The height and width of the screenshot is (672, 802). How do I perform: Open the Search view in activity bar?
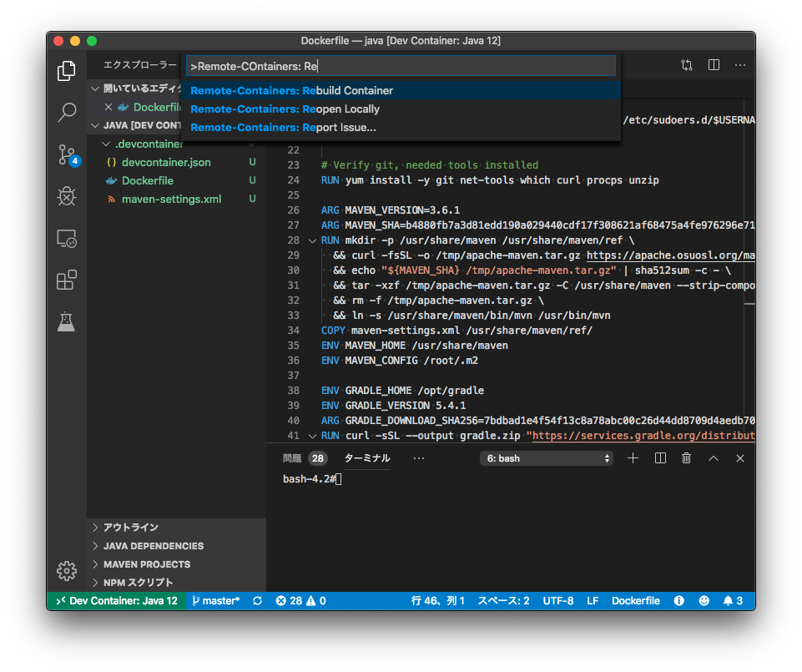[x=67, y=112]
